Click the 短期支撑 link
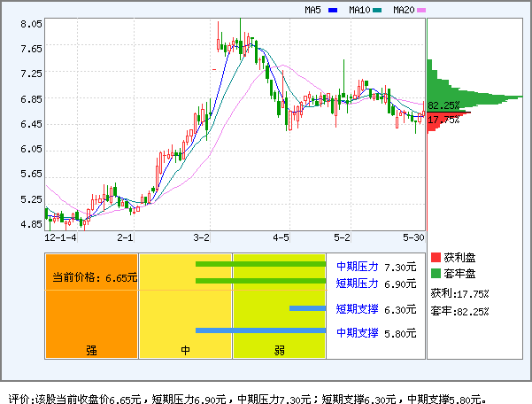The height and width of the screenshot is (404, 532). click(x=358, y=309)
